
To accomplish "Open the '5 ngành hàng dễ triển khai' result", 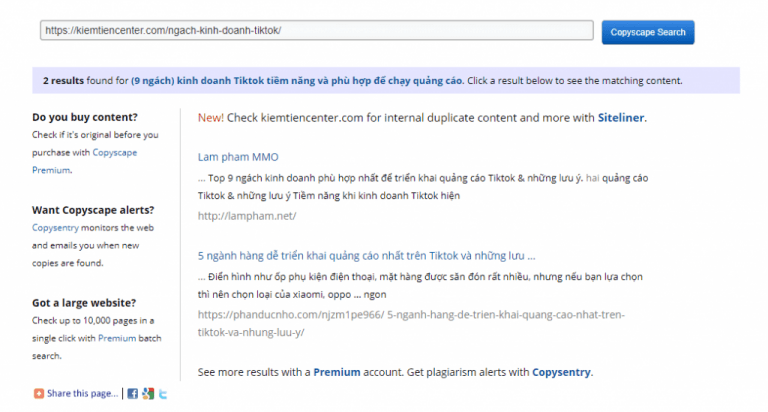I will (x=366, y=254).
